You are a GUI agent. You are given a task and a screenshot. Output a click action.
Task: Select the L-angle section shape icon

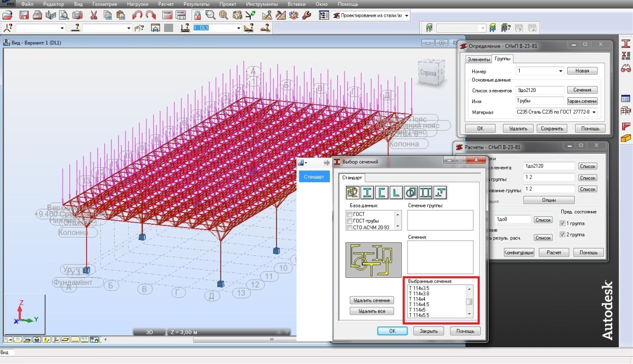(x=396, y=192)
